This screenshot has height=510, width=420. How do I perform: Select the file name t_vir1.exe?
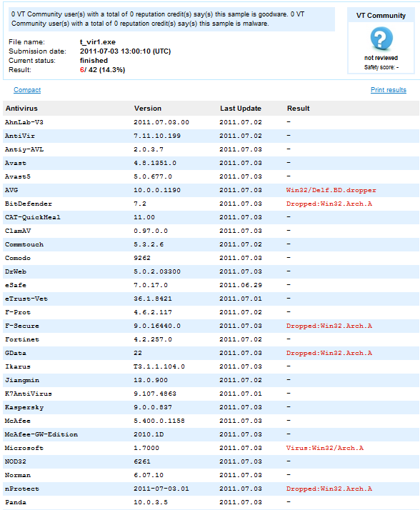point(98,42)
